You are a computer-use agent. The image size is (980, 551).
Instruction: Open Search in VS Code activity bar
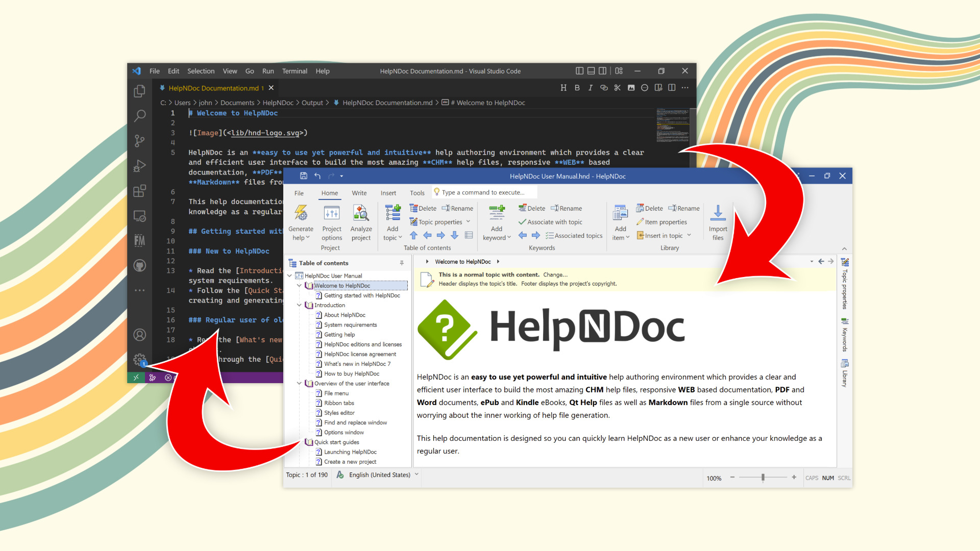[x=139, y=116]
